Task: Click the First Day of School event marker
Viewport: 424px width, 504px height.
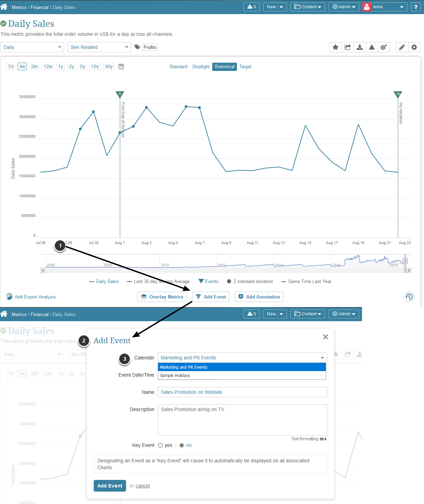Action: pos(120,94)
